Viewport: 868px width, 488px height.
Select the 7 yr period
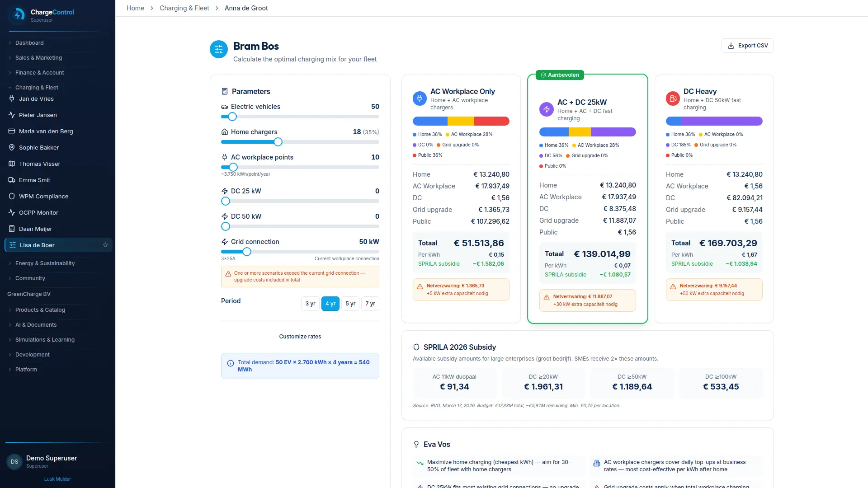pos(370,304)
